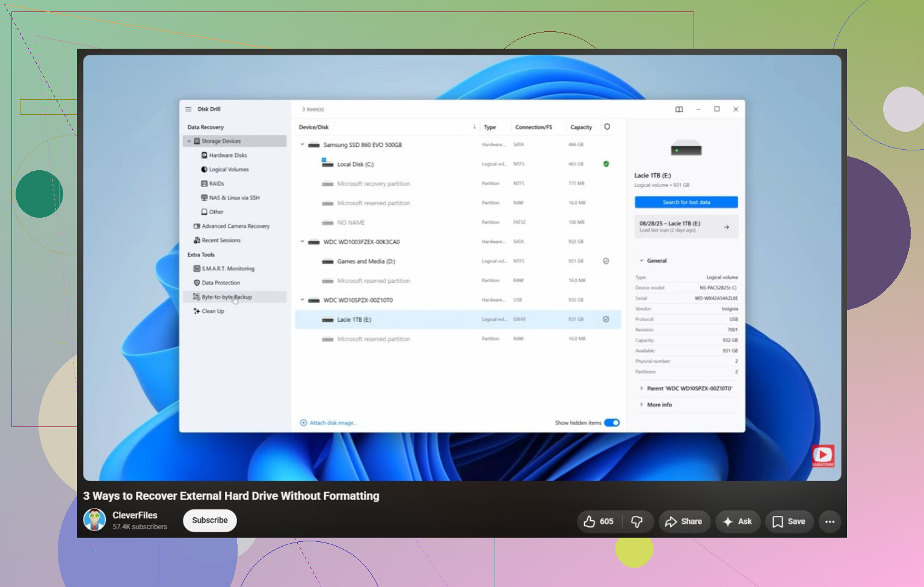Image resolution: width=924 pixels, height=587 pixels.
Task: Collapse the General properties section
Action: click(x=642, y=260)
